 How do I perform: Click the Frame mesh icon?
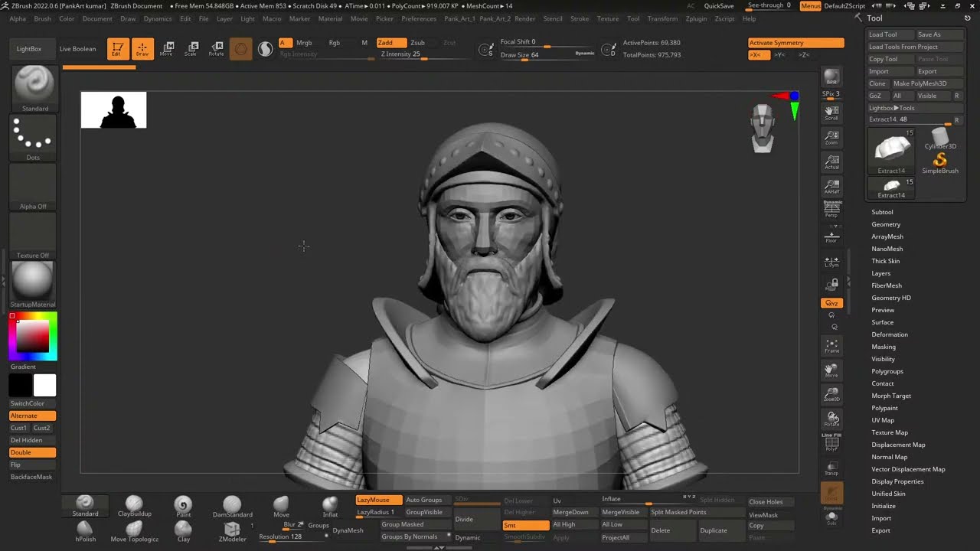(831, 347)
